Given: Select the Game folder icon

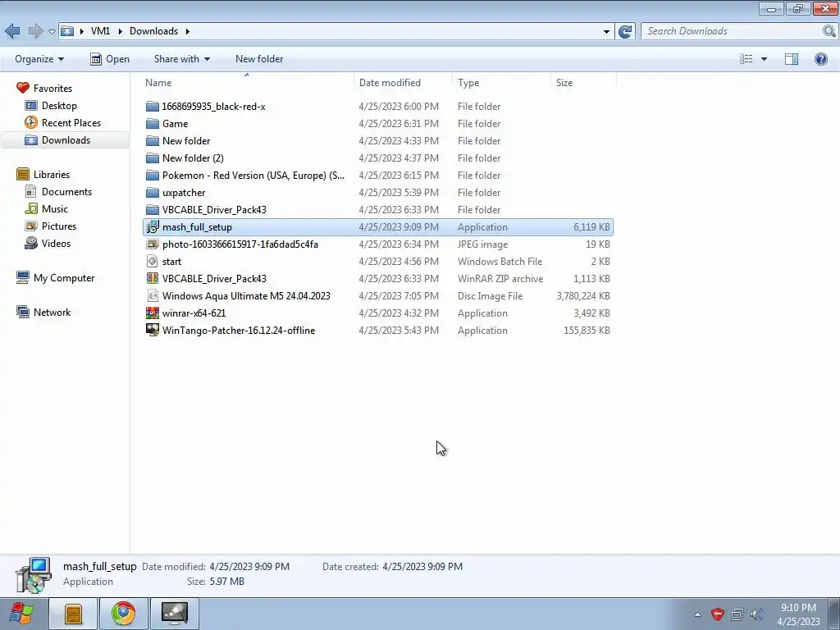Looking at the screenshot, I should click(153, 124).
